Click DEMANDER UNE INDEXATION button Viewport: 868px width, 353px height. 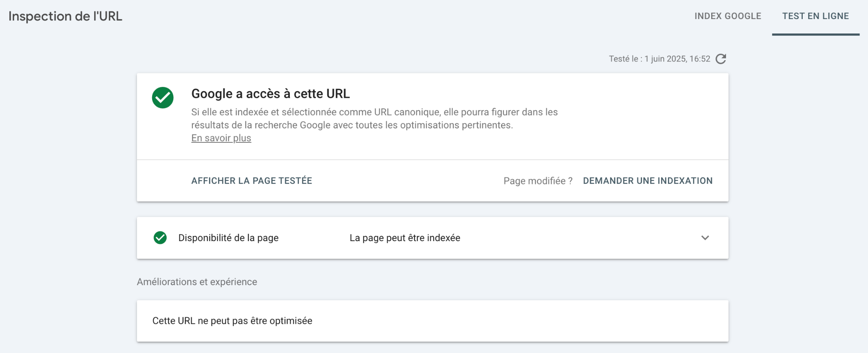tap(648, 181)
